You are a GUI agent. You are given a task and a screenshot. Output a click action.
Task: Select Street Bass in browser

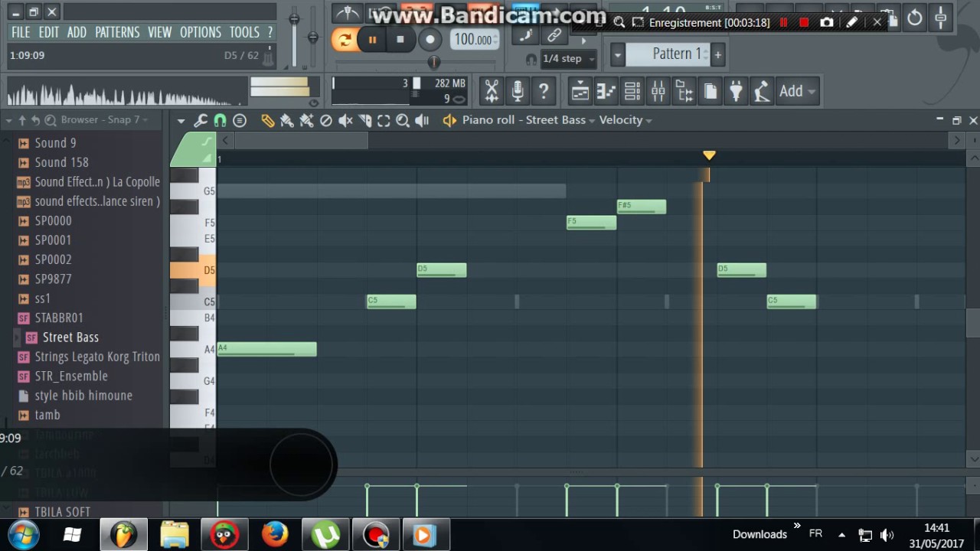[x=70, y=337]
